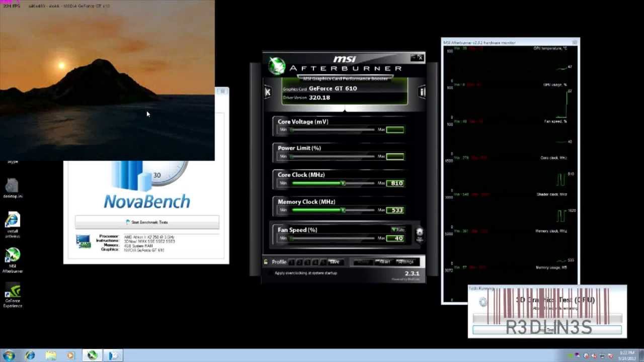This screenshot has width=644, height=362.
Task: Click the Memory usage graph in monitor
Action: 511,276
